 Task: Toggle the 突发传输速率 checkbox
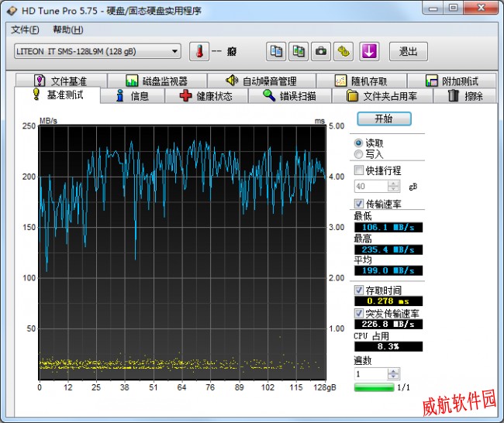pyautogui.click(x=359, y=313)
